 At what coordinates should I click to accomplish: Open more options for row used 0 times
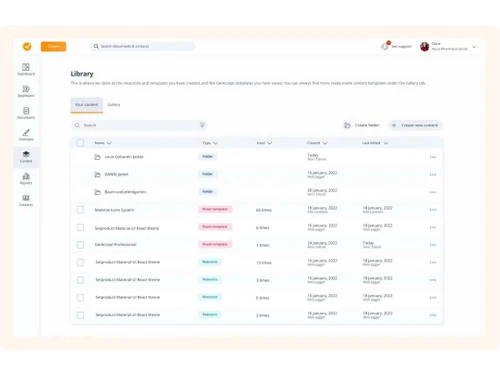coord(433,298)
